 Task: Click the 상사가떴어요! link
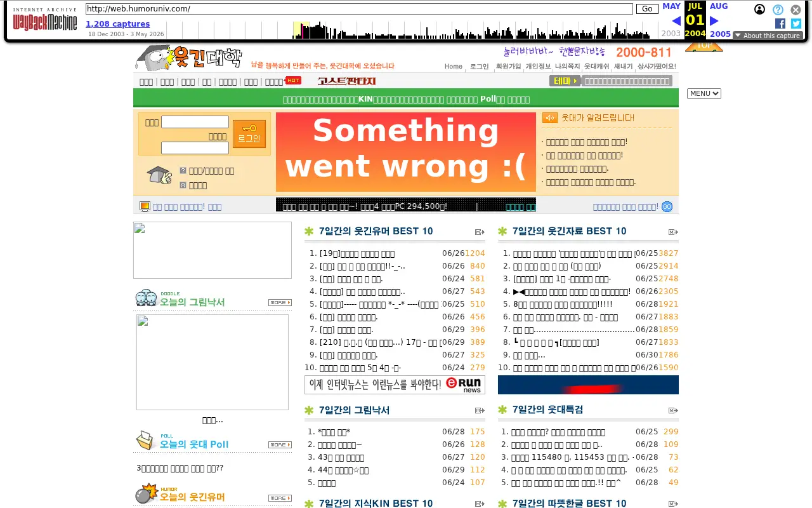click(657, 66)
